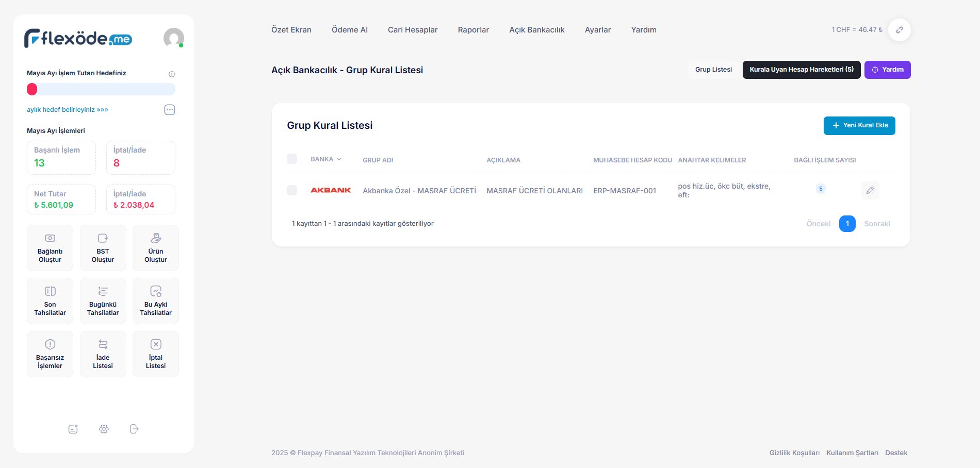
Task: Click the sidebar bottom sticker note icon
Action: pyautogui.click(x=73, y=429)
